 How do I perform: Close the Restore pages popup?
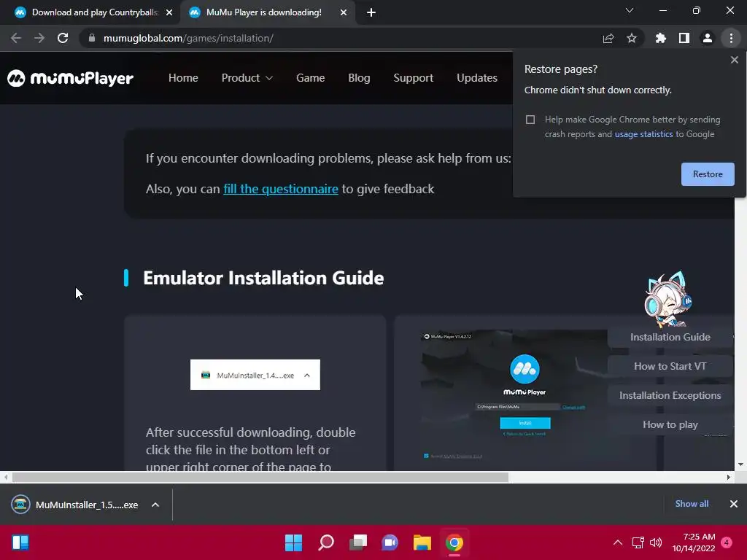734,60
